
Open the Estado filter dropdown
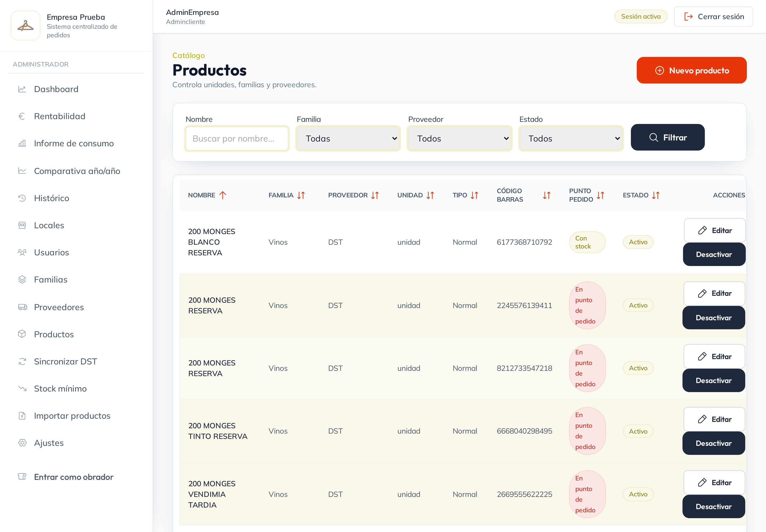pyautogui.click(x=571, y=138)
